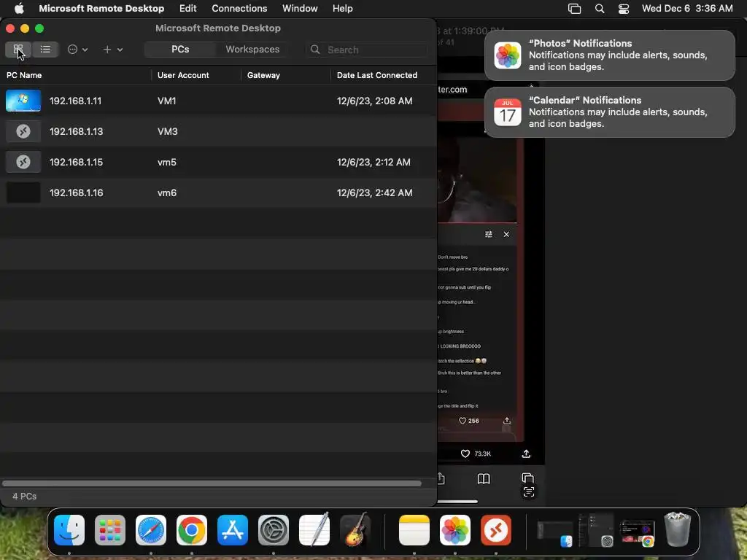Image resolution: width=747 pixels, height=560 pixels.
Task: Open Safari from the Dock
Action: pyautogui.click(x=151, y=530)
